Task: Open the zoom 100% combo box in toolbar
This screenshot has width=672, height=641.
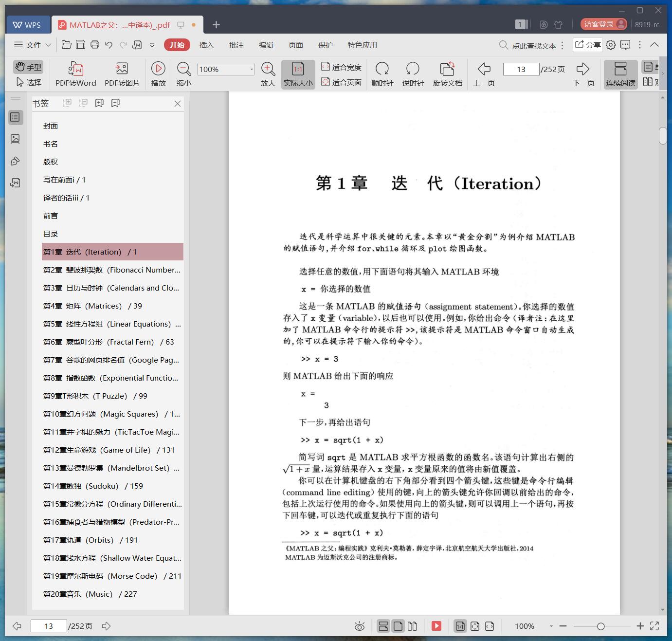Action: (x=226, y=69)
